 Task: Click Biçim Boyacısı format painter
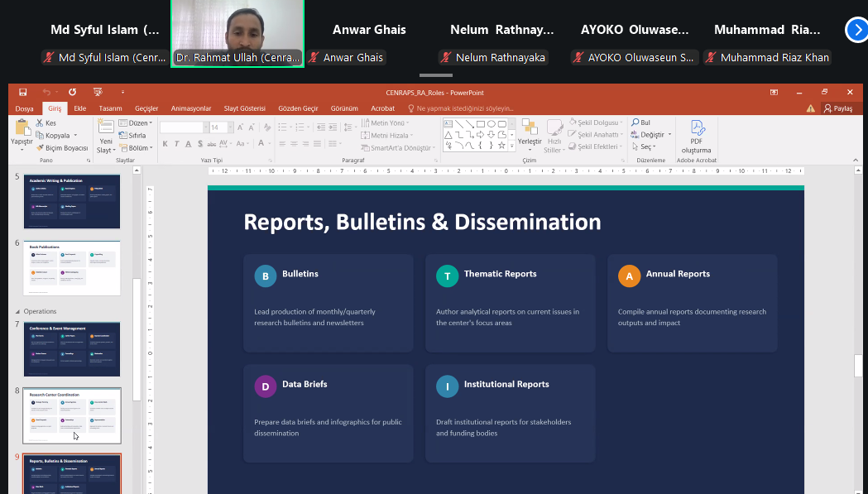pyautogui.click(x=62, y=148)
